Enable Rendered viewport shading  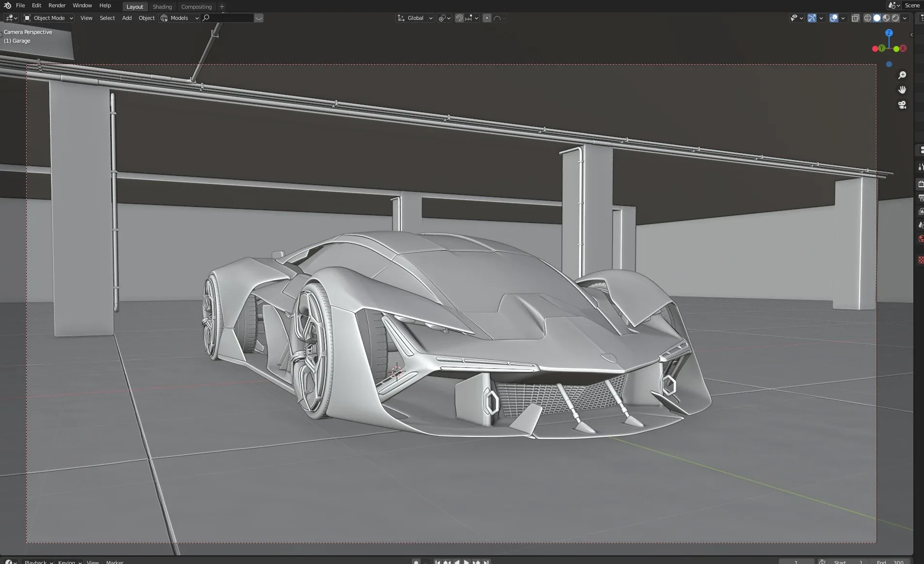895,18
